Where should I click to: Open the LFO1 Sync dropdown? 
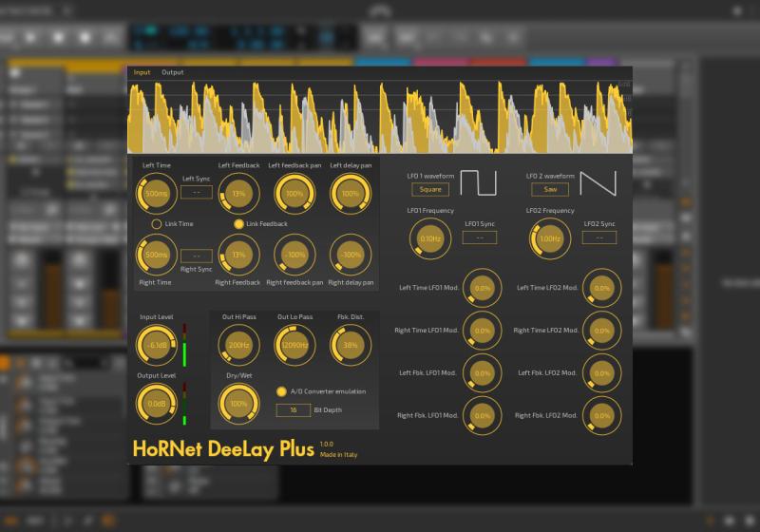tap(480, 237)
